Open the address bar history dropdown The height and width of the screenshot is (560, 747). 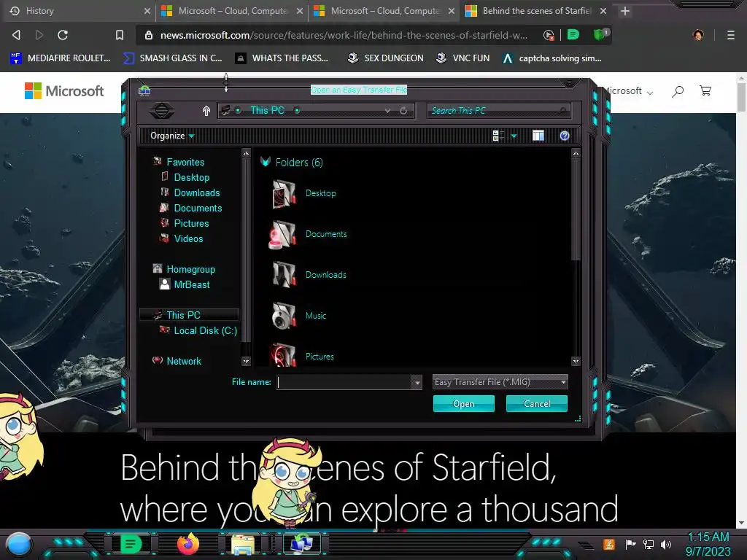[388, 111]
